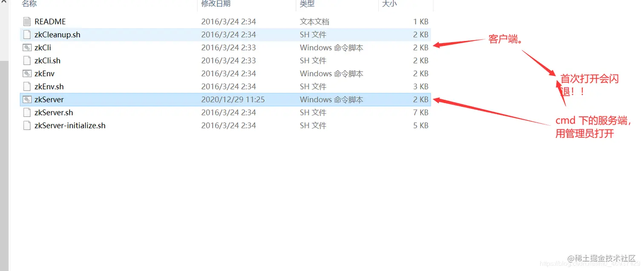
Task: Select the zkServer-initialize.sh file name
Action: pyautogui.click(x=70, y=126)
